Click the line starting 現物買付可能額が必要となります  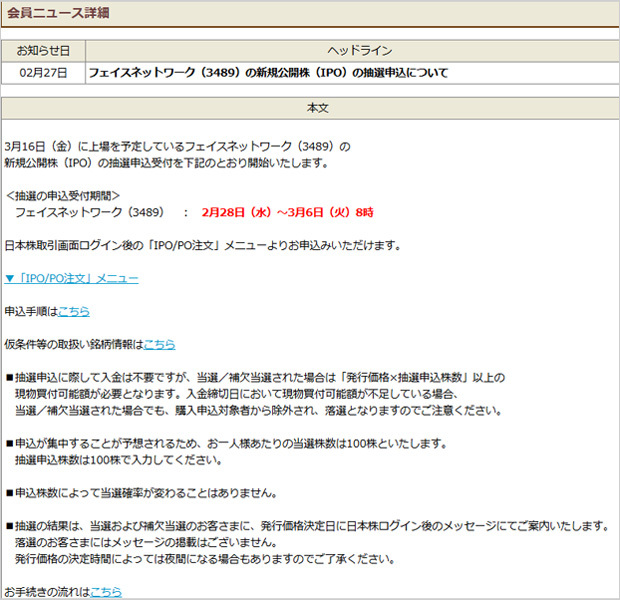coord(236,394)
